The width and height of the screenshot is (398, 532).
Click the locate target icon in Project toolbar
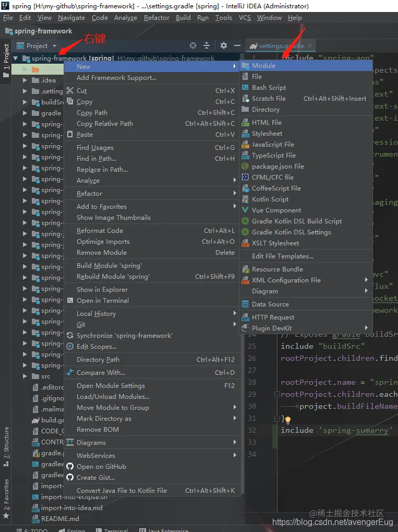(x=193, y=45)
